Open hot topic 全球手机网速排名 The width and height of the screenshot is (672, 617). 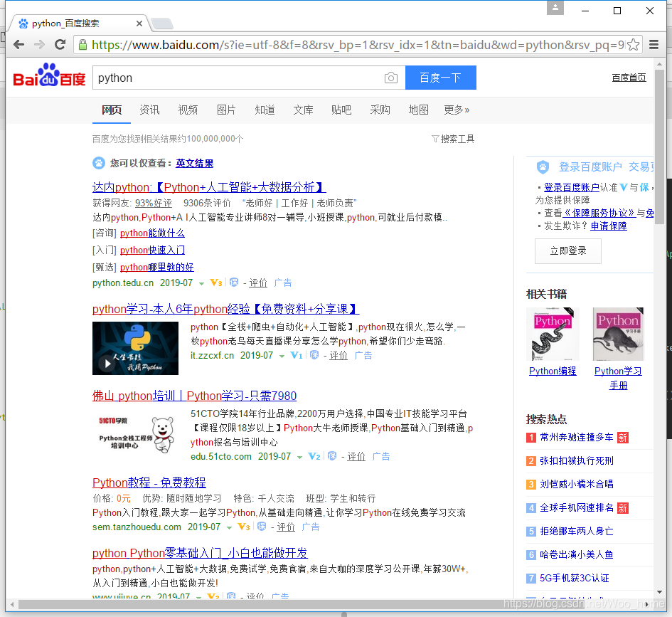tap(577, 507)
